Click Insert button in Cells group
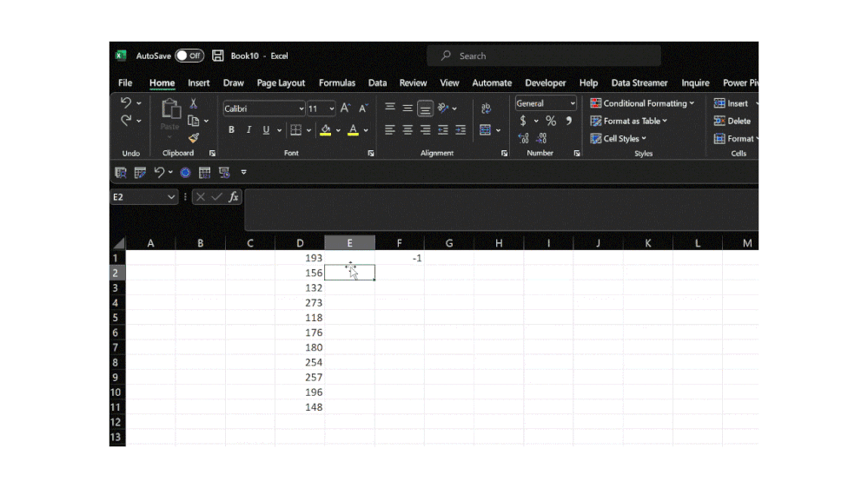 (732, 103)
